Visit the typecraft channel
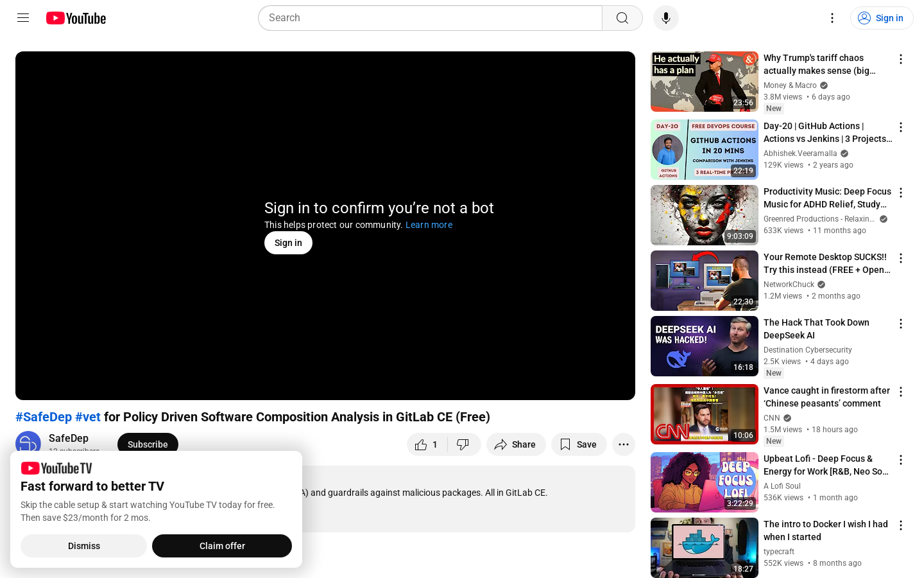This screenshot has height=578, width=924. [779, 552]
